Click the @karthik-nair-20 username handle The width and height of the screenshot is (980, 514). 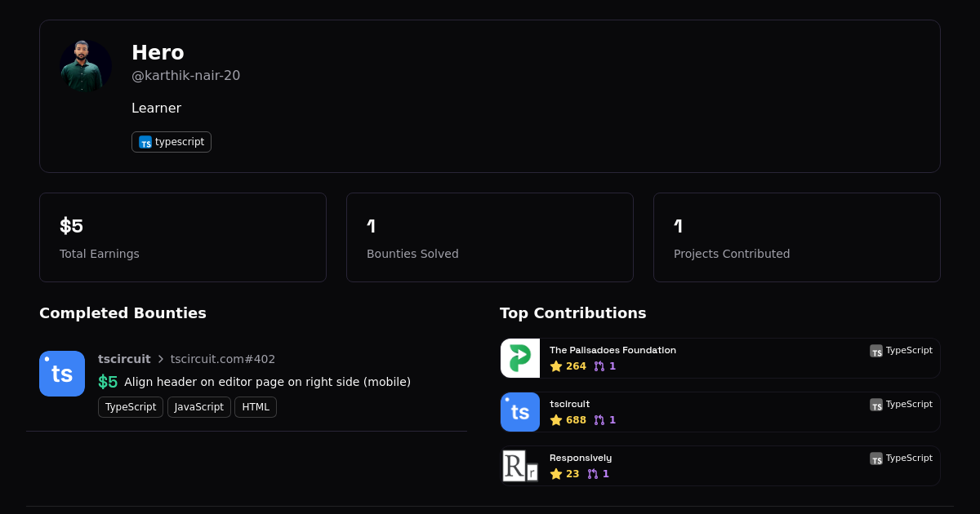click(x=185, y=76)
